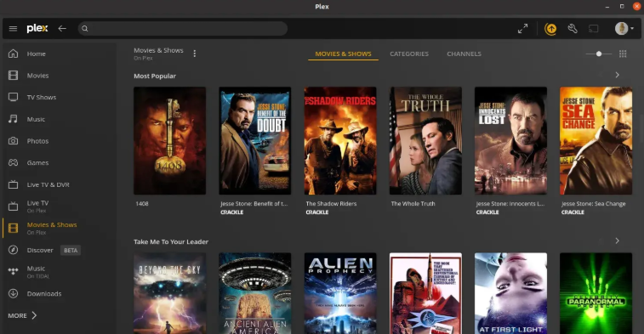This screenshot has width=644, height=334.
Task: Click the Plex logo
Action: pos(37,28)
